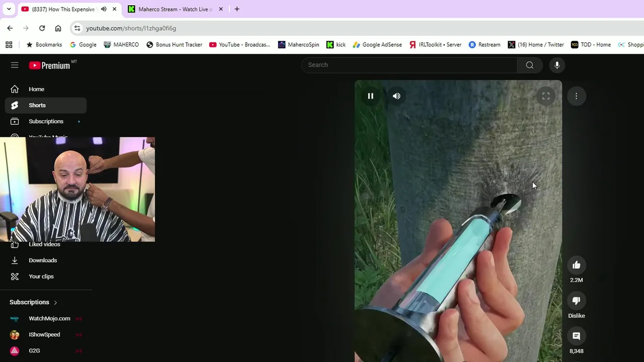Image resolution: width=644 pixels, height=362 pixels.
Task: Like the Short with 2.2M likes
Action: point(577,265)
